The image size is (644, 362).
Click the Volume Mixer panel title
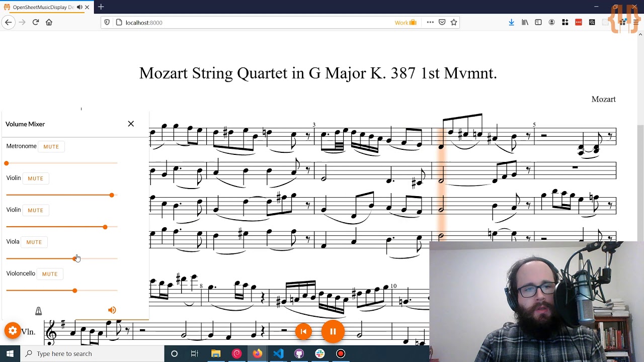point(25,124)
